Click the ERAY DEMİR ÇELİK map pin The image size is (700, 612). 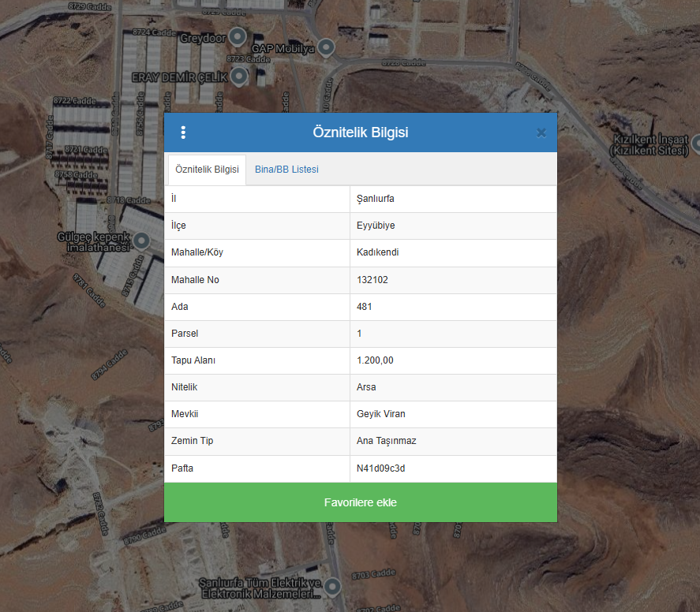(240, 76)
